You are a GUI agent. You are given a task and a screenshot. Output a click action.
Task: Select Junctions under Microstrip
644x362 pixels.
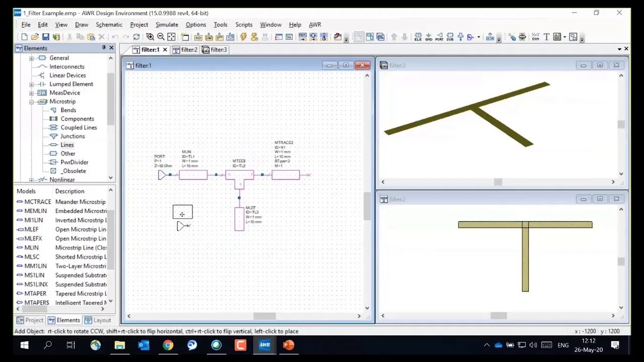click(72, 136)
